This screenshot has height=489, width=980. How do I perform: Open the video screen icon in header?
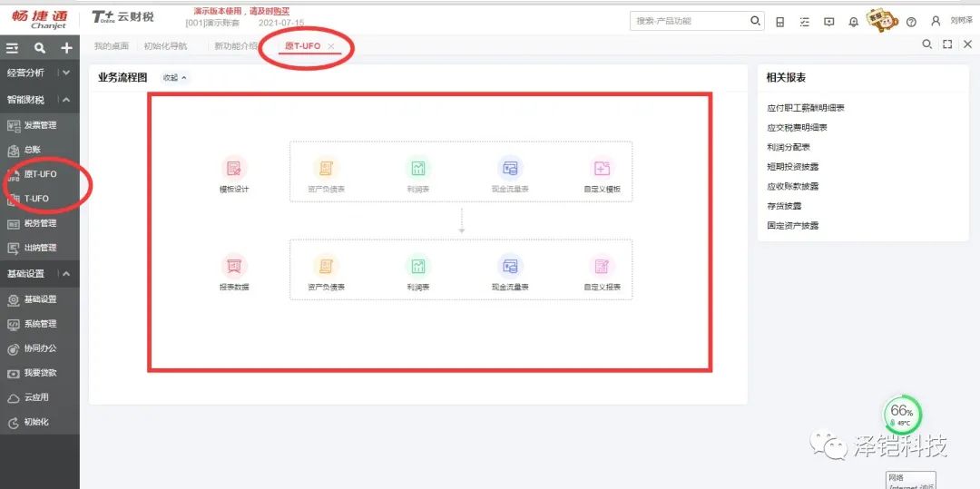pos(828,22)
